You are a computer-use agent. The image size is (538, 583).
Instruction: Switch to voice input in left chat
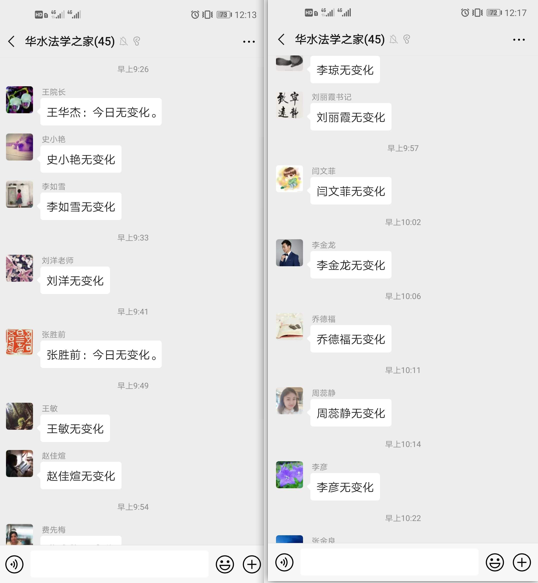click(15, 564)
